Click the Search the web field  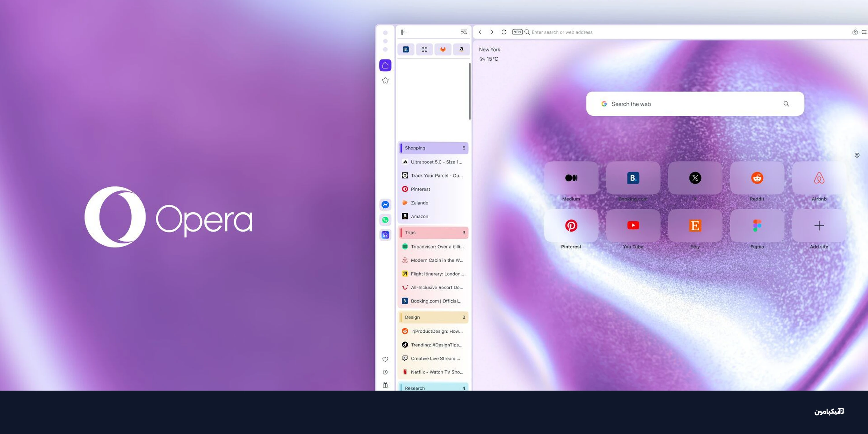(695, 104)
